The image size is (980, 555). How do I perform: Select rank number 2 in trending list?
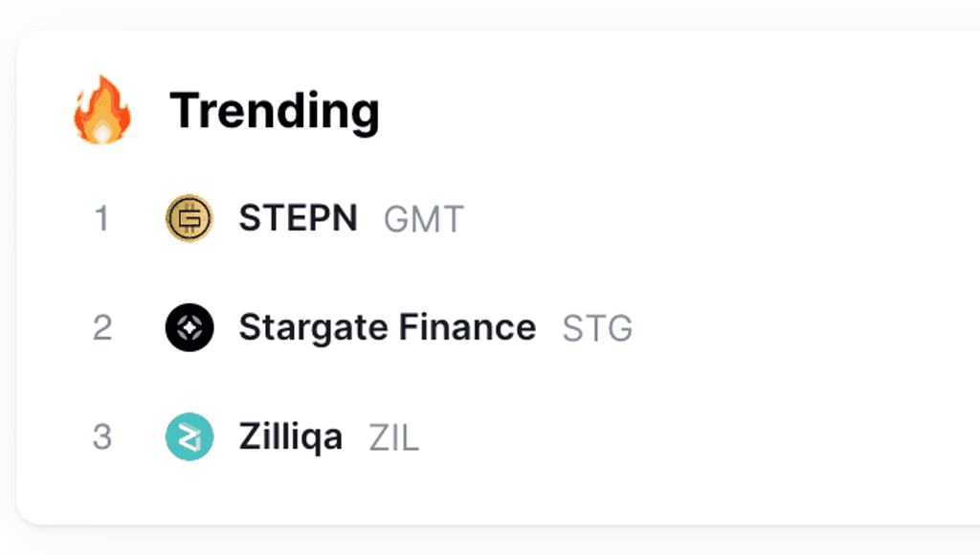pos(102,327)
